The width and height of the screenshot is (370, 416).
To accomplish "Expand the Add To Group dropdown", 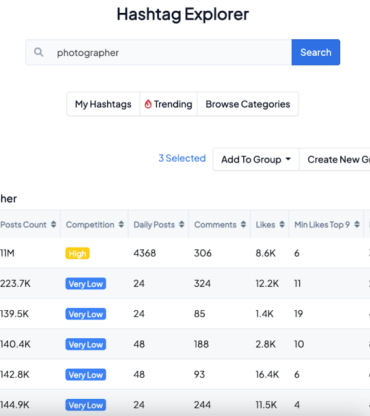I will point(256,159).
